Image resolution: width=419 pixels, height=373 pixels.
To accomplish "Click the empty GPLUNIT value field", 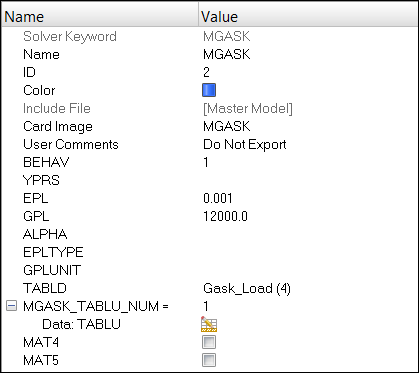I will click(308, 270).
